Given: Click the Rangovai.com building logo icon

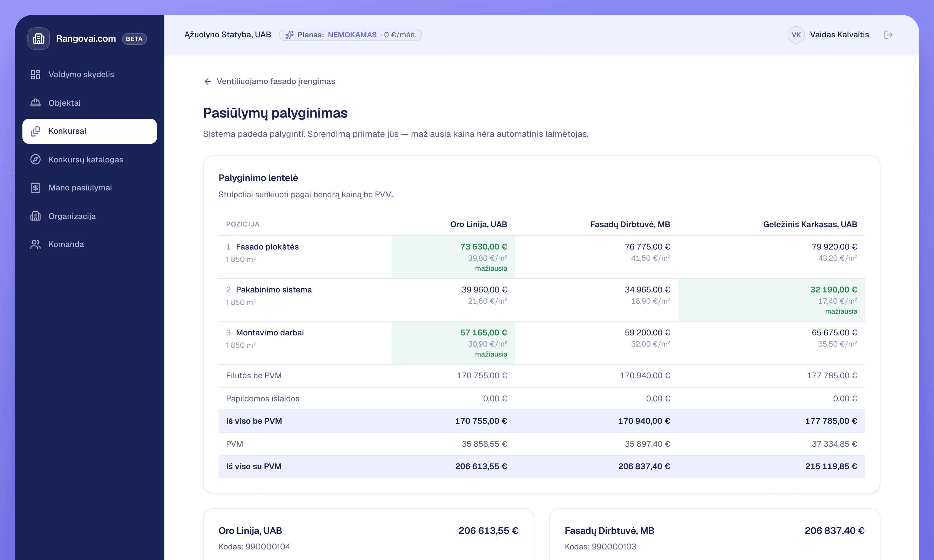Looking at the screenshot, I should pos(39,39).
